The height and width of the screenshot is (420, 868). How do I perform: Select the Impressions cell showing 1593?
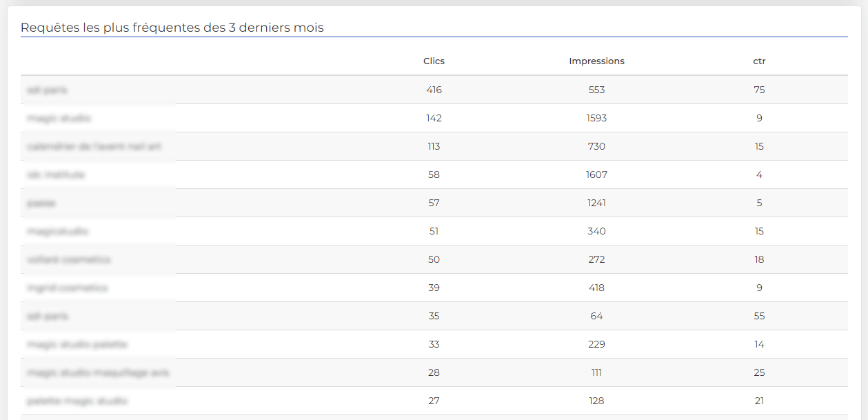(x=596, y=118)
